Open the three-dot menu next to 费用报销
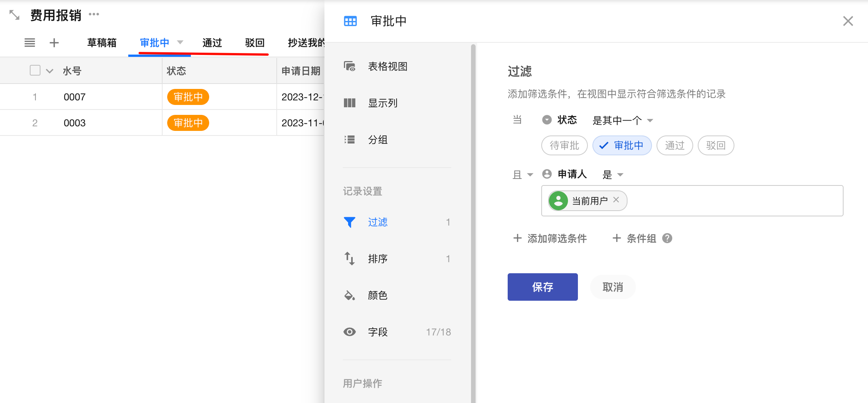This screenshot has width=868, height=403. click(94, 15)
